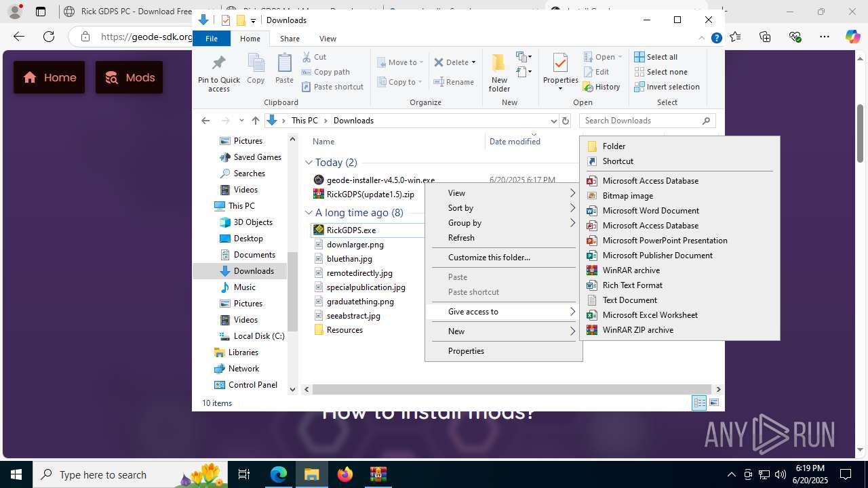Click Copy path in the Clipboard group

[x=325, y=72]
